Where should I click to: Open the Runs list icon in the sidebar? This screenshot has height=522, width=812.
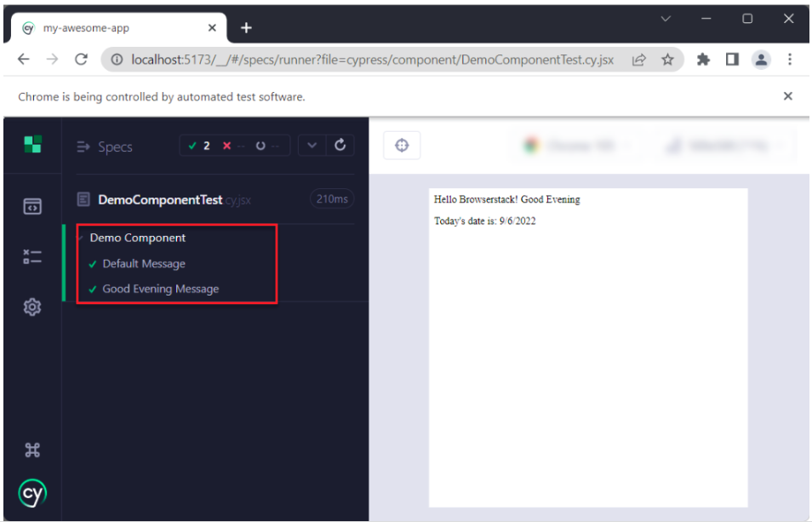(32, 256)
